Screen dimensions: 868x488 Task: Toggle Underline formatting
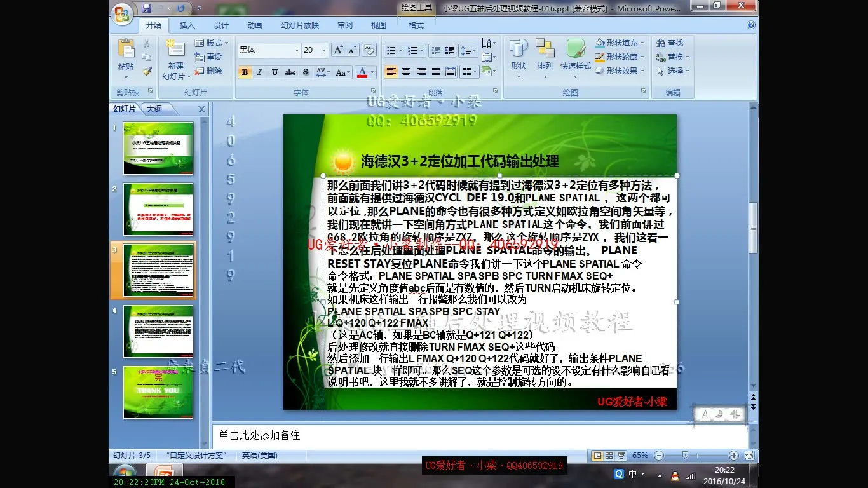(x=275, y=72)
